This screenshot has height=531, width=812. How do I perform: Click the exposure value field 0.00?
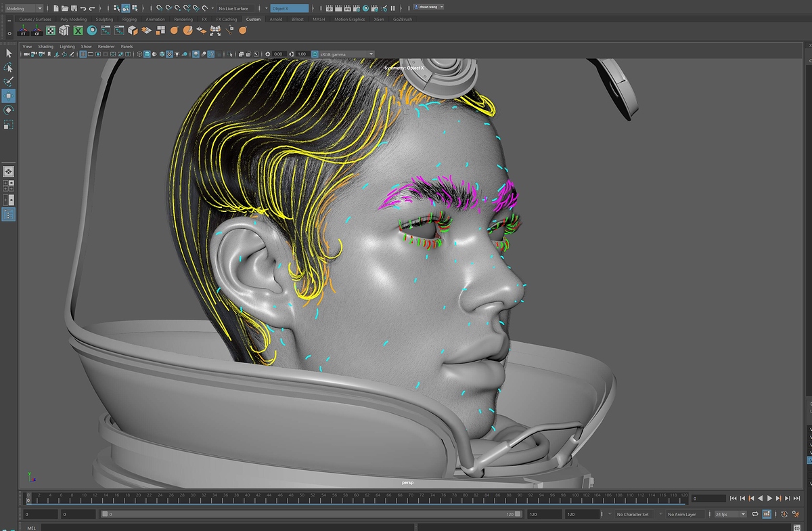tap(279, 54)
